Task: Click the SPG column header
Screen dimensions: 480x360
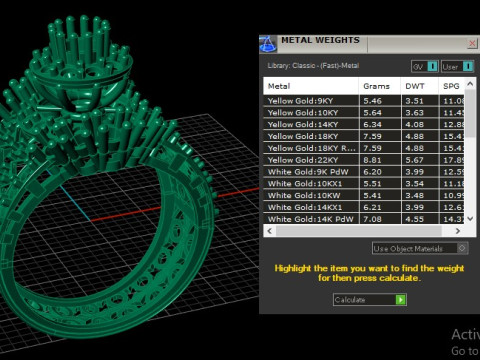Action: (452, 86)
